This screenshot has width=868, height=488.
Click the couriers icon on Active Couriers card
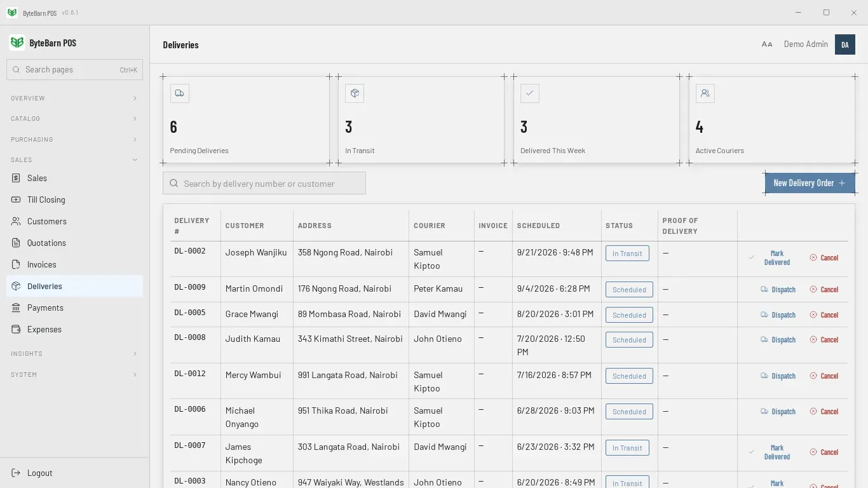705,93
